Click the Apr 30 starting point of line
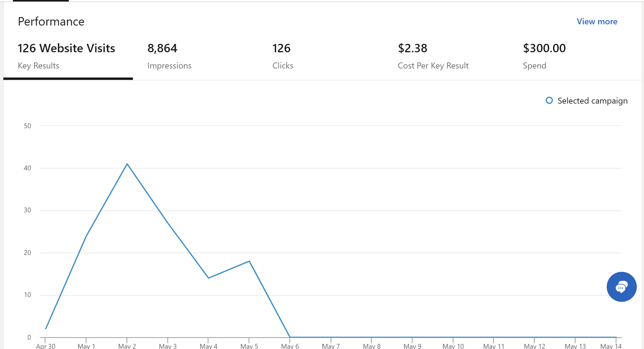The image size is (644, 349). coord(46,329)
